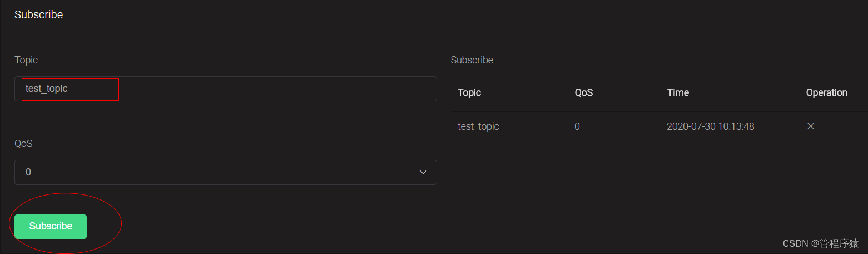Click the selected value 0 inside QoS selector
The width and height of the screenshot is (868, 254).
28,172
